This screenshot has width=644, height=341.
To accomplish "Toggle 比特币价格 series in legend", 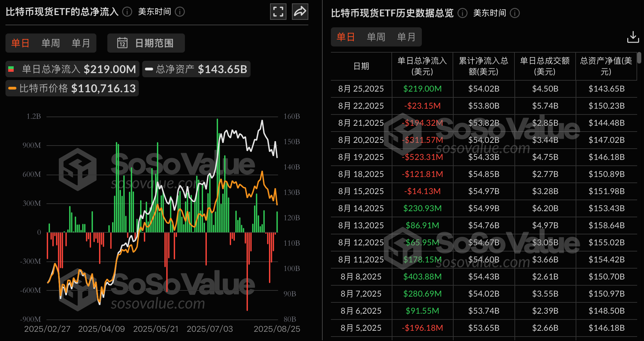I will pos(72,88).
